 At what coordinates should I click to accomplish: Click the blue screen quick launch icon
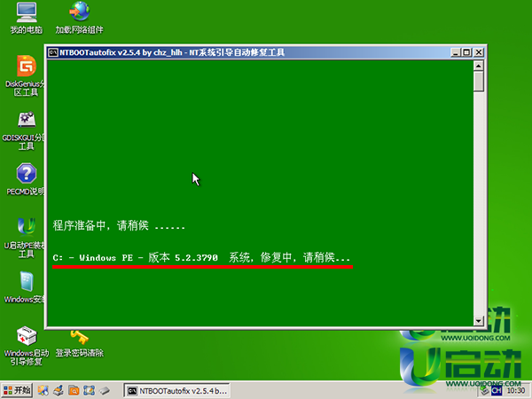(x=89, y=390)
